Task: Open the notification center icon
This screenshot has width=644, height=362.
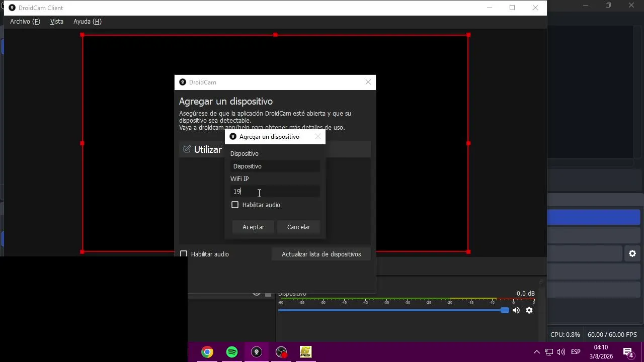Action: pyautogui.click(x=628, y=352)
